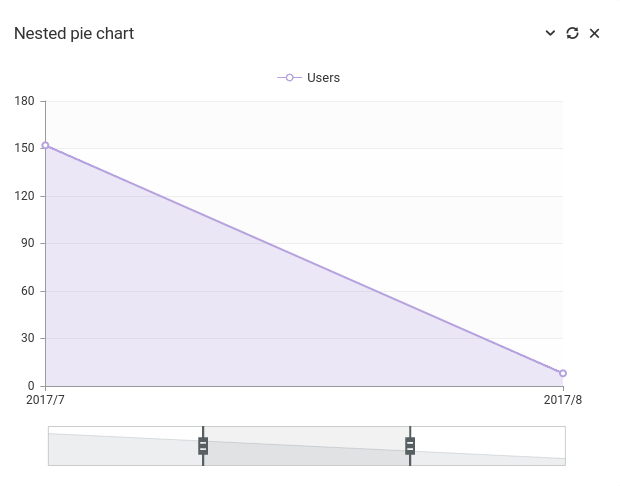Click the 180 y-axis label
Screen dimensions: 620x486
click(x=25, y=101)
